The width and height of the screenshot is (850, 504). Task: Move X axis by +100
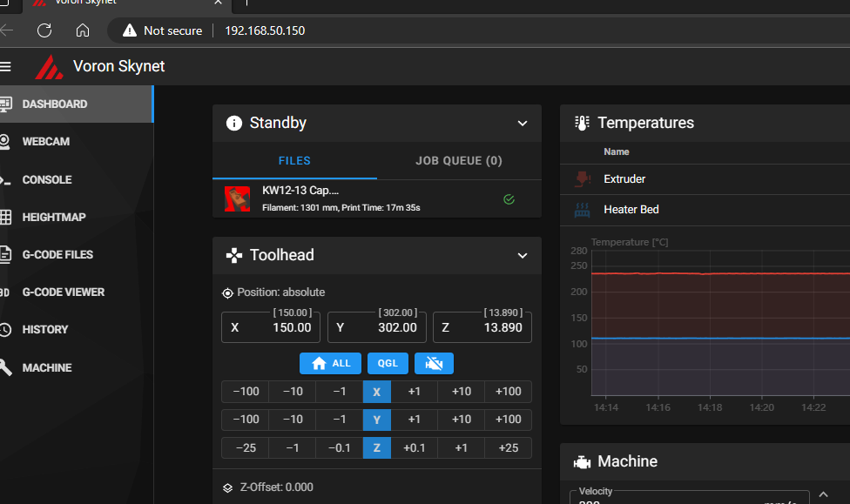click(x=509, y=392)
